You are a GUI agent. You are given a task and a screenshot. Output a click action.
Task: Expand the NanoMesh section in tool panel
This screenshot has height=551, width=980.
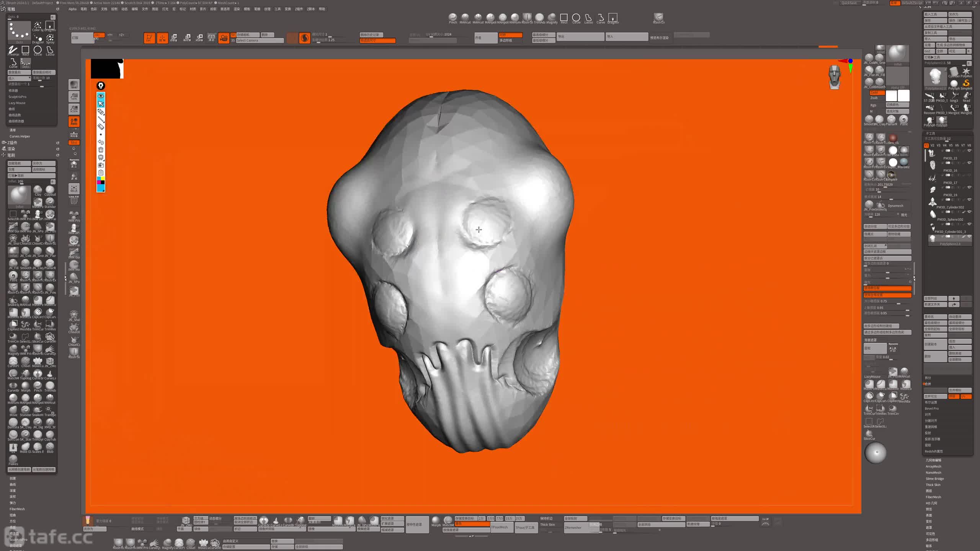pos(933,473)
